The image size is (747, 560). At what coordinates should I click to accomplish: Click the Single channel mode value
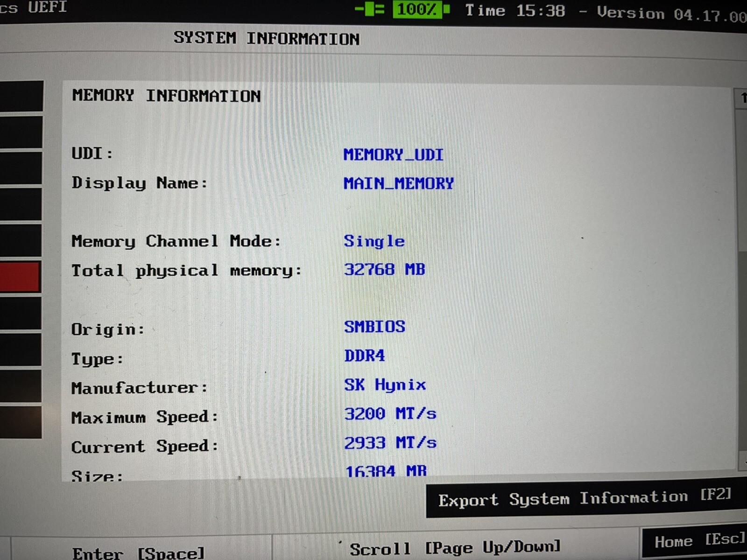click(374, 241)
